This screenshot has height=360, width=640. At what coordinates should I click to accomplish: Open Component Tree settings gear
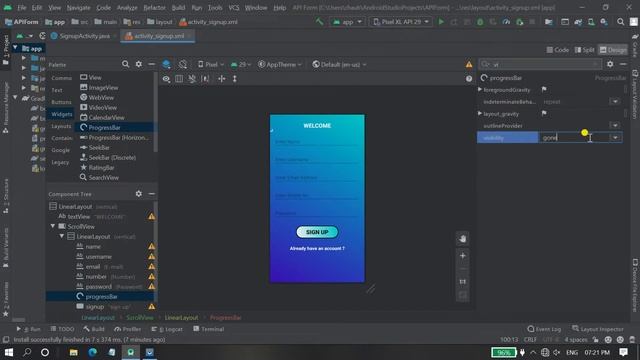[x=139, y=193]
